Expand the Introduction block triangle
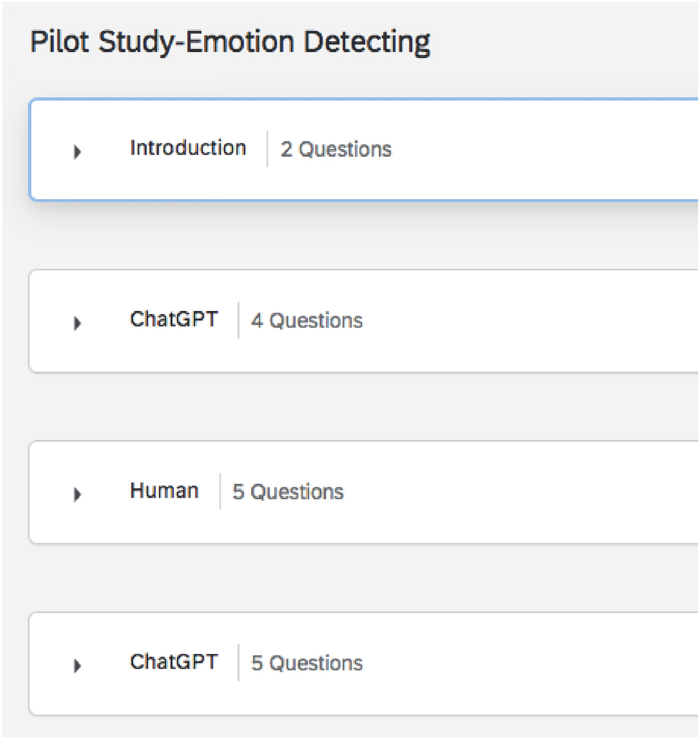 point(77,152)
